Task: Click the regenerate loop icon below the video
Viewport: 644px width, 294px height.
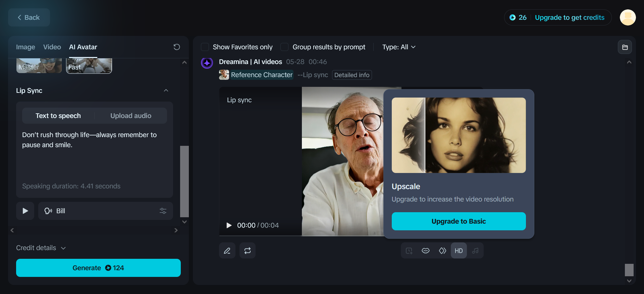Action: (x=248, y=251)
